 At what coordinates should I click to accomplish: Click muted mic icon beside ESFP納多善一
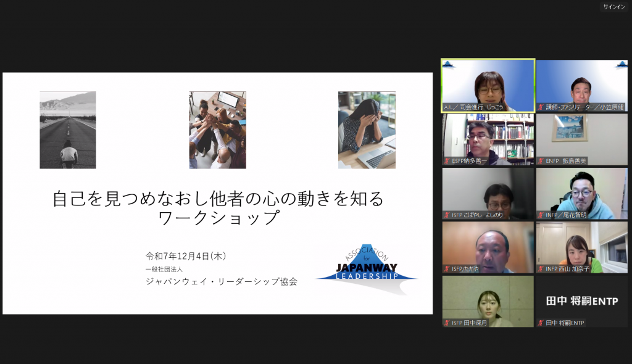[446, 160]
